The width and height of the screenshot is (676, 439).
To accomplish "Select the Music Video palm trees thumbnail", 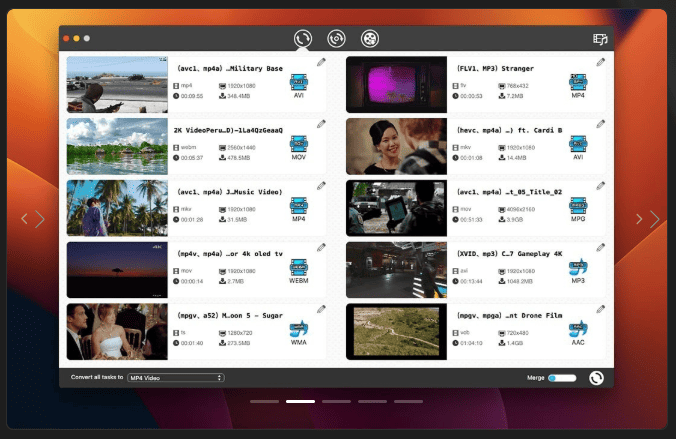I will 117,208.
